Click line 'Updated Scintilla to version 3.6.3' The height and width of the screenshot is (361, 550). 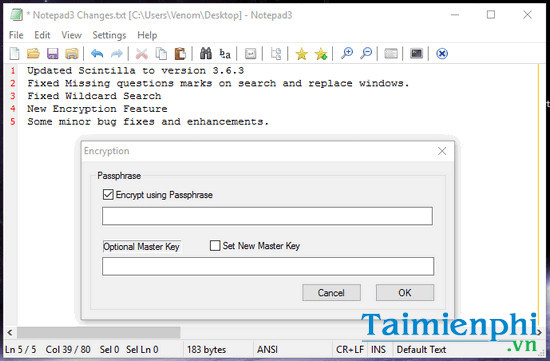click(x=136, y=71)
